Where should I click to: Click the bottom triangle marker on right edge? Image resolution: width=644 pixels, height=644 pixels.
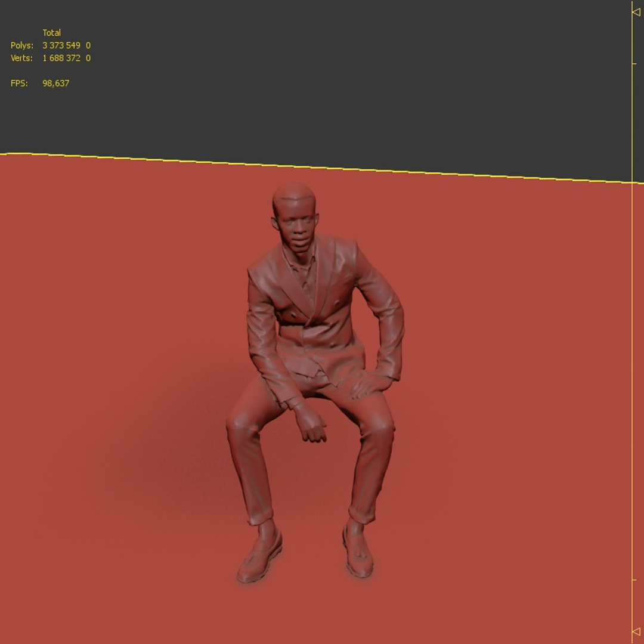click(637, 631)
